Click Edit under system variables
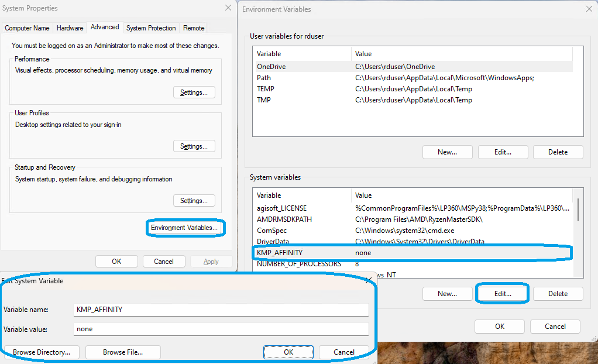 [x=503, y=293]
